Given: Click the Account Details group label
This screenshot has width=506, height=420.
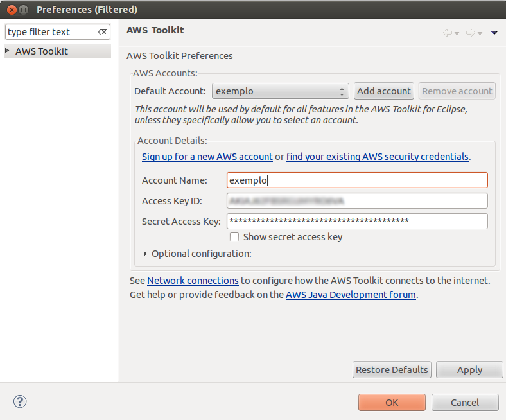Looking at the screenshot, I should pyautogui.click(x=172, y=141).
